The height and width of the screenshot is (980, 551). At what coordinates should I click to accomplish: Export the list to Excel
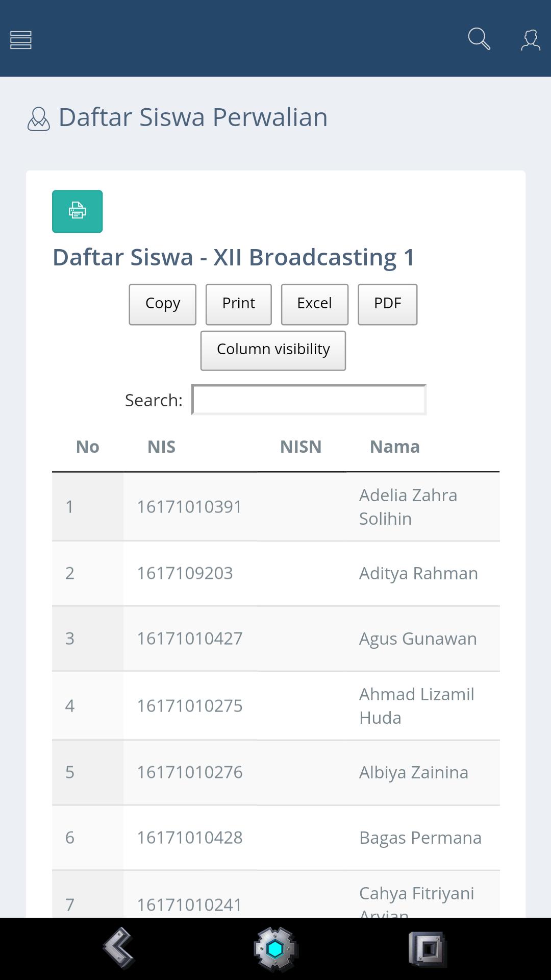tap(314, 304)
